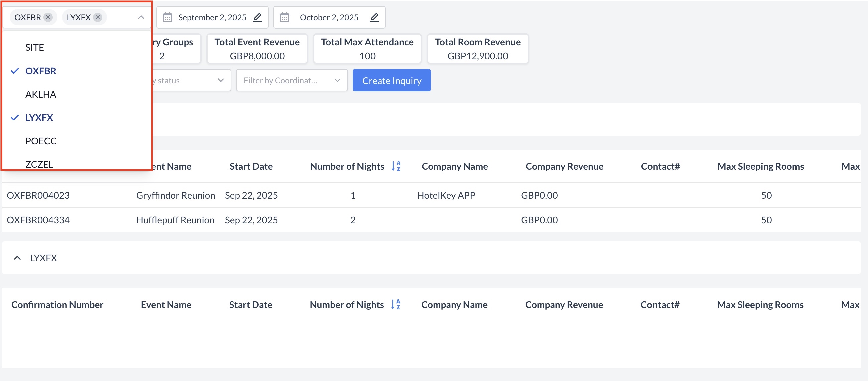Remove the LYXFX site chip
868x381 pixels.
pos(98,17)
